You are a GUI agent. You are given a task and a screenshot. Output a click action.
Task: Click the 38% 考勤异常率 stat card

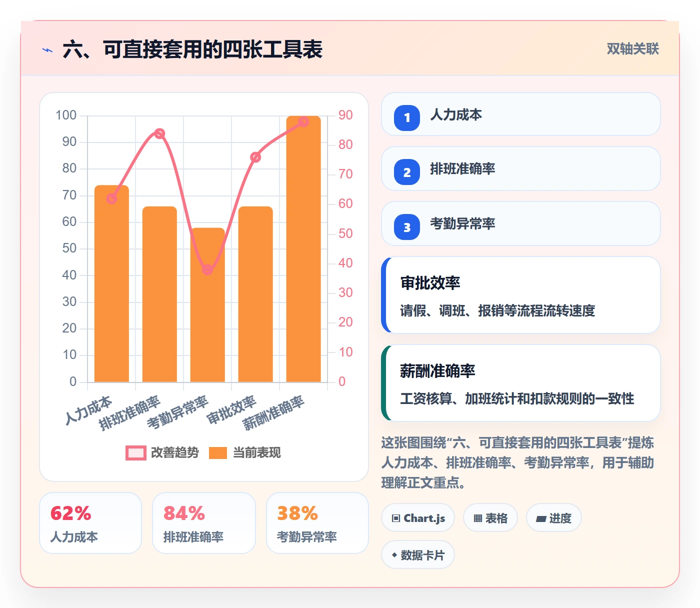317,523
